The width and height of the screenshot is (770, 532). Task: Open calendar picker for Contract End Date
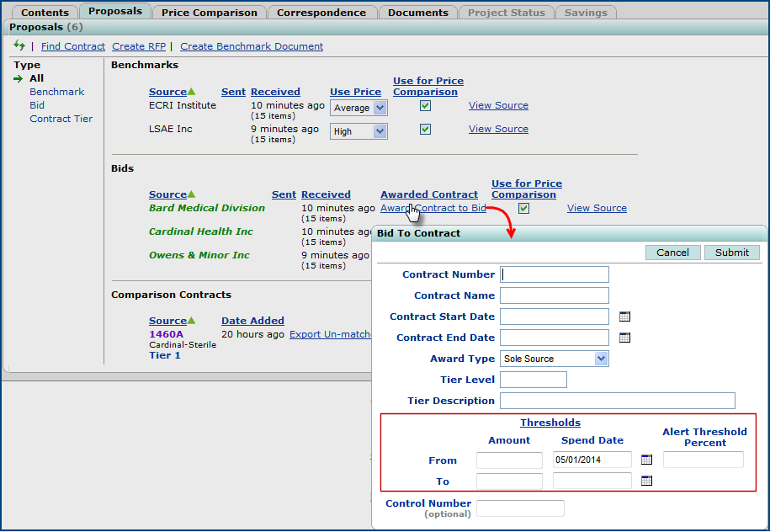[x=624, y=338]
